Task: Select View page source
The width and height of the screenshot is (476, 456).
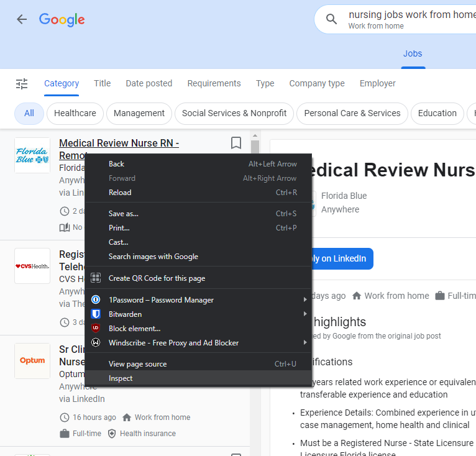Action: [x=198, y=364]
